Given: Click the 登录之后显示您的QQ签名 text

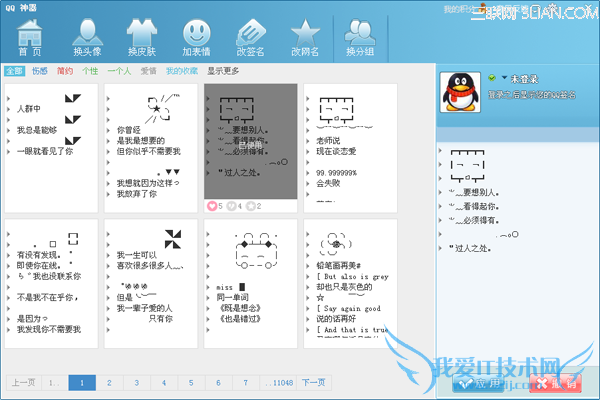Looking at the screenshot, I should (532, 95).
